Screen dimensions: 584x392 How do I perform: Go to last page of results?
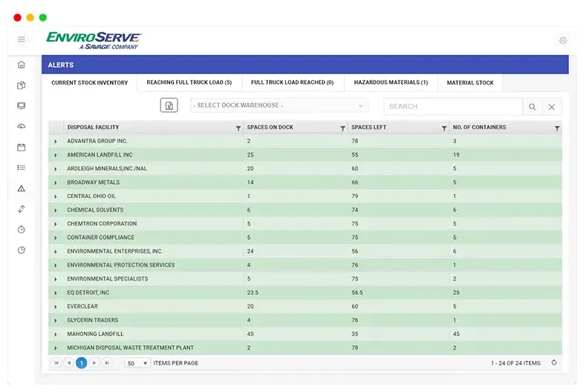[107, 362]
